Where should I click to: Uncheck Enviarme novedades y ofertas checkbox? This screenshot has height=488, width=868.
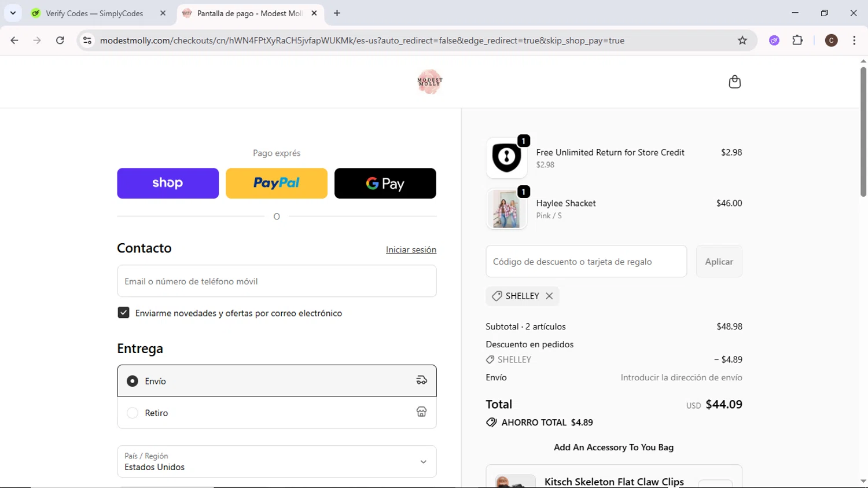(x=123, y=313)
